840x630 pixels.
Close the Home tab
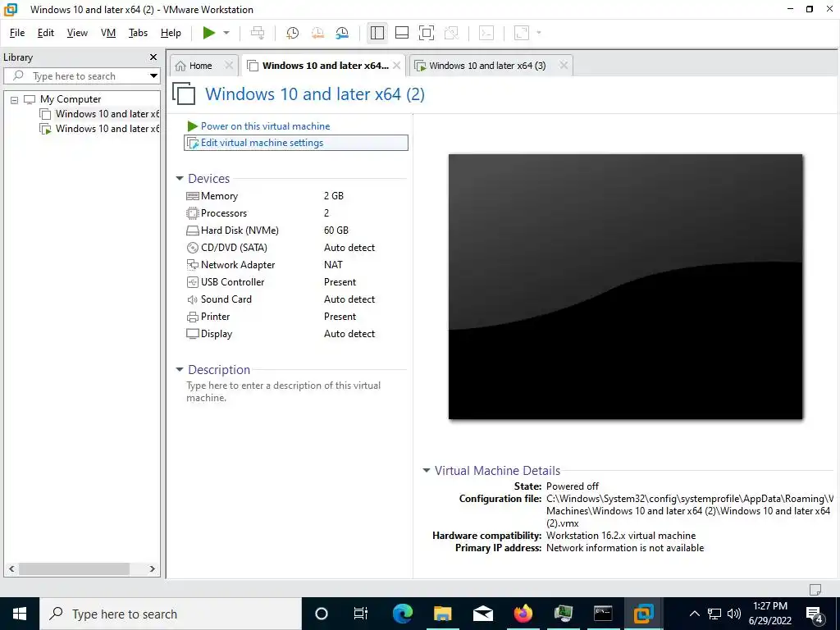[229, 66]
